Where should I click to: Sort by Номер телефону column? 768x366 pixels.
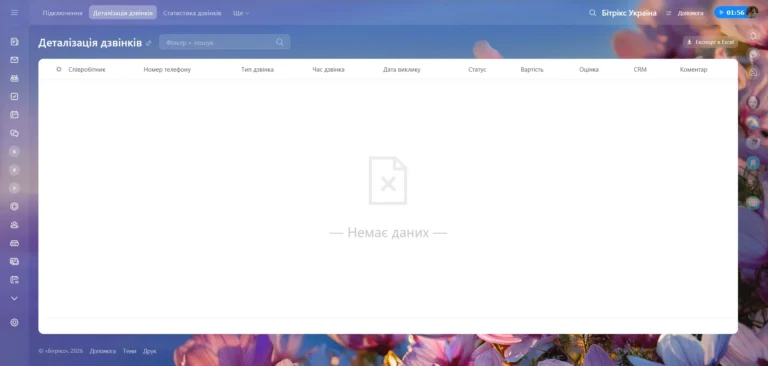[167, 70]
